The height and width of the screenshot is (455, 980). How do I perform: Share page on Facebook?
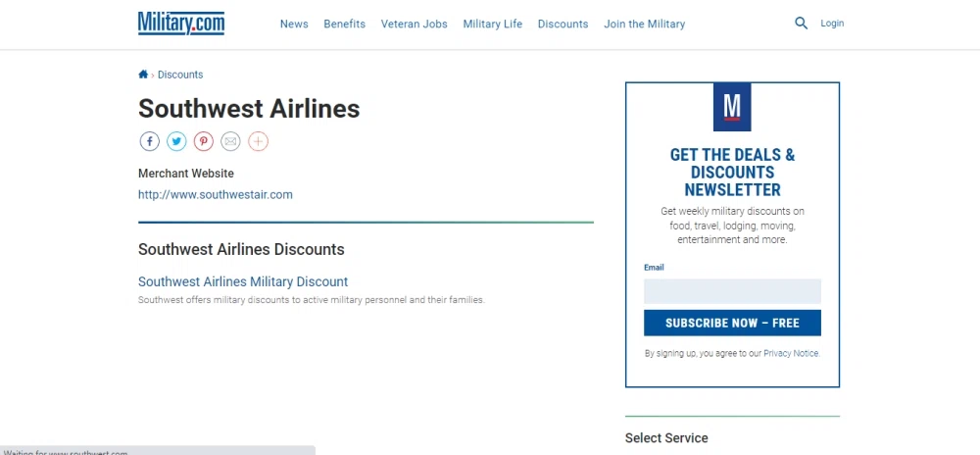(149, 141)
